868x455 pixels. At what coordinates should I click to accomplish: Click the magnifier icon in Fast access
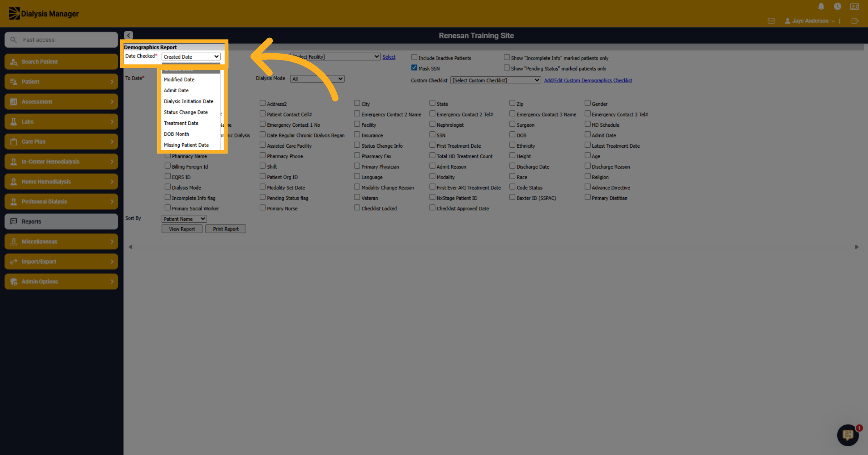pos(13,40)
